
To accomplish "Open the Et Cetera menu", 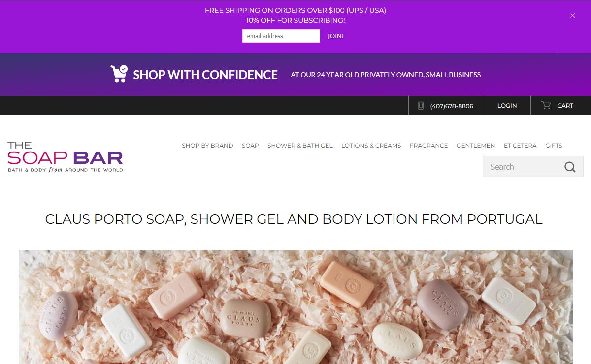I will (520, 146).
